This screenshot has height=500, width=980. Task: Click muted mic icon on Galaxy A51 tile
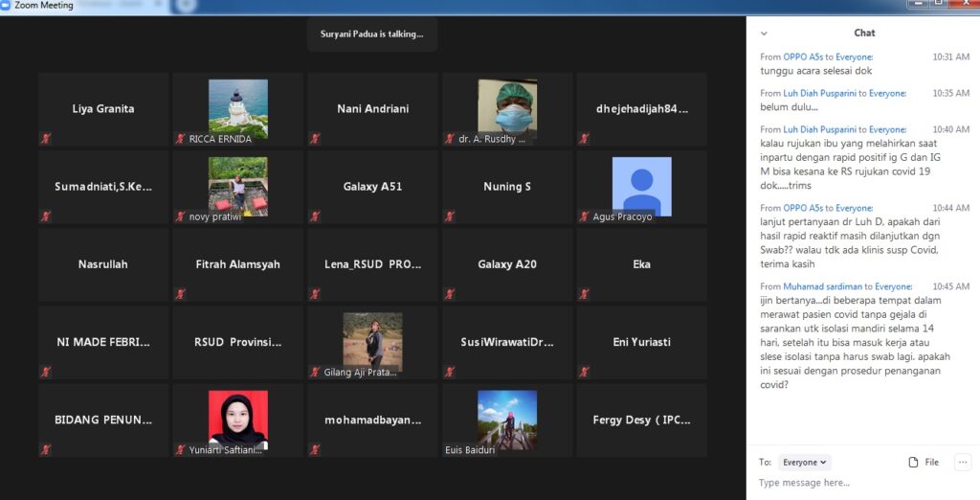[x=315, y=216]
